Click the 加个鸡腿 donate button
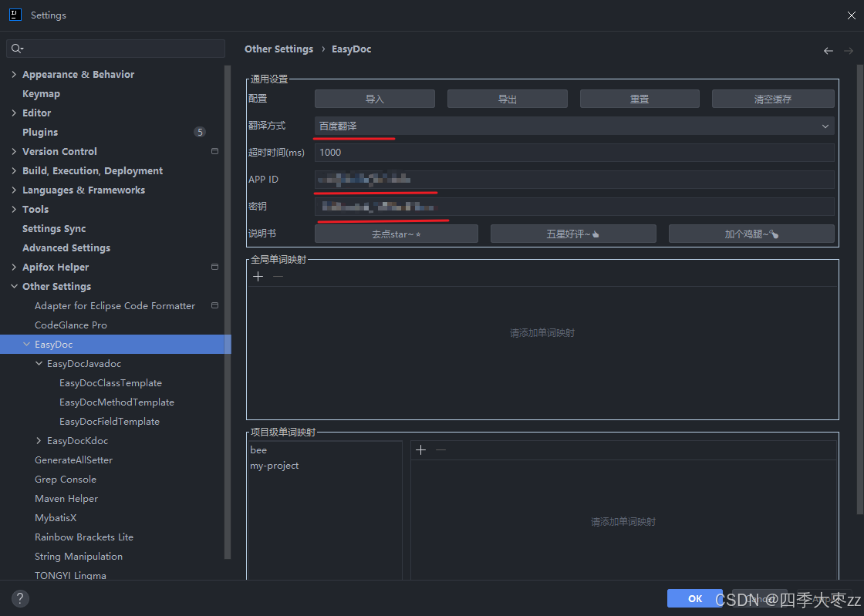Viewport: 864px width, 616px height. 751,234
